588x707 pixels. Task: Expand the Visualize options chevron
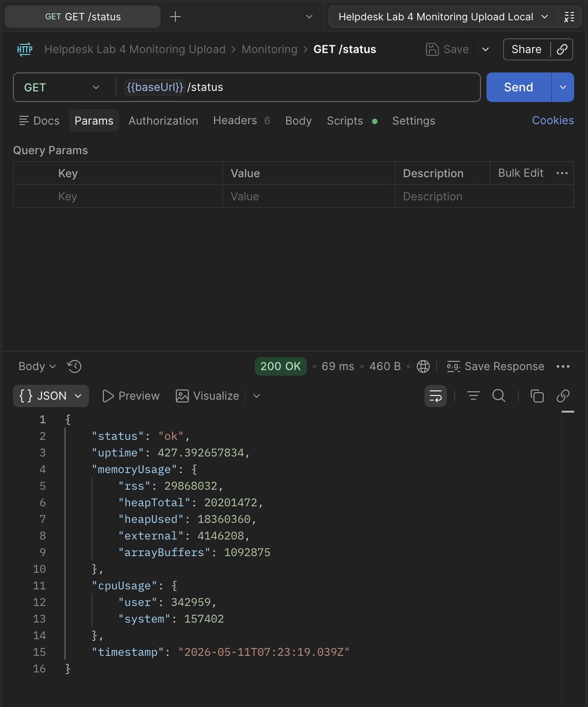pos(257,396)
